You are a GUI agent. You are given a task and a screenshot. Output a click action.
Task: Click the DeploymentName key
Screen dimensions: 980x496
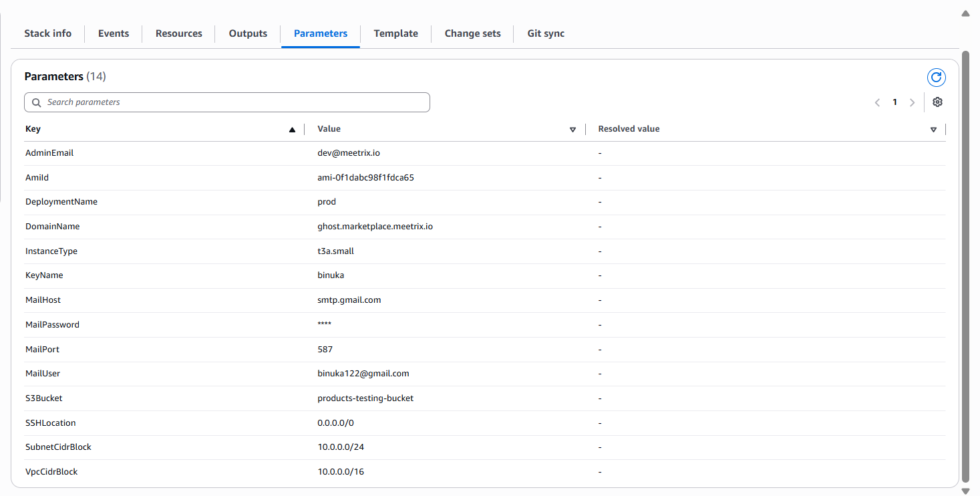tap(61, 202)
